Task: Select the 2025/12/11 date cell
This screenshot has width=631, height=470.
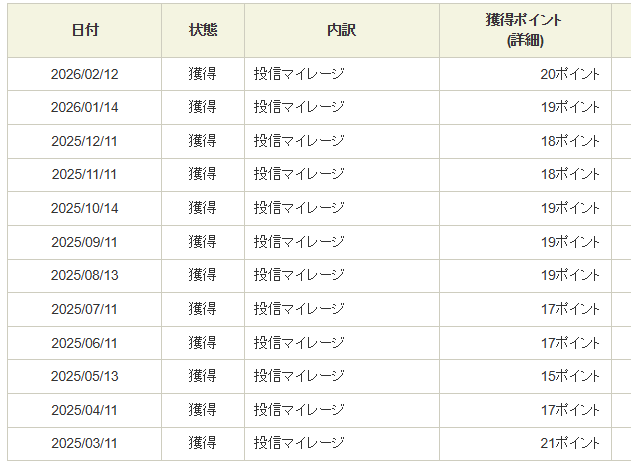Action: [x=85, y=141]
